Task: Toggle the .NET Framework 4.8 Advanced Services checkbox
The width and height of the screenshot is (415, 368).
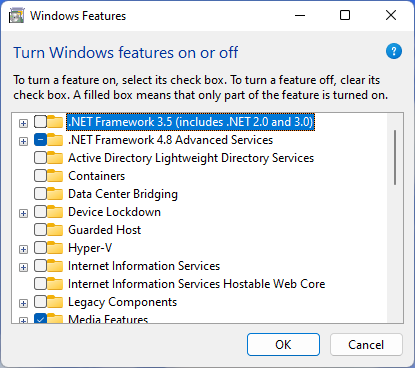Action: (x=40, y=140)
